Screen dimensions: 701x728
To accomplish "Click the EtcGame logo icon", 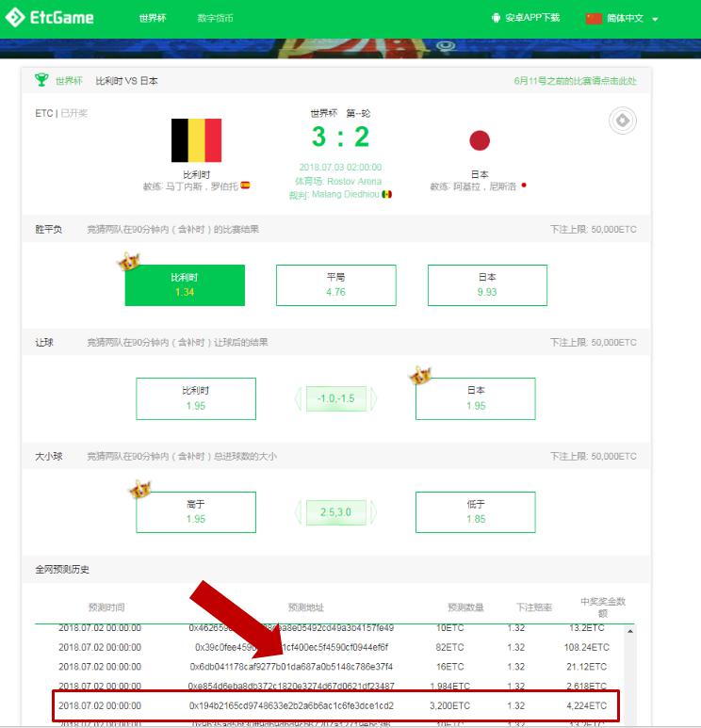I will (x=16, y=18).
